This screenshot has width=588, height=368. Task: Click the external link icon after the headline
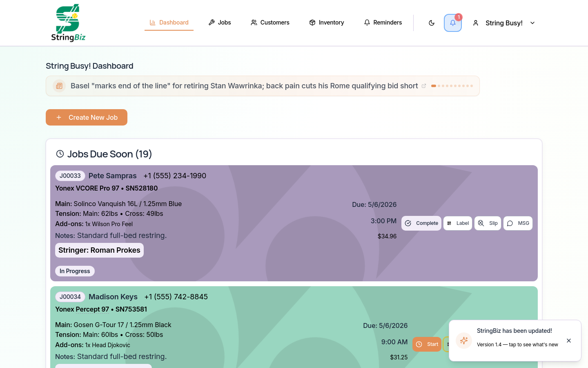point(424,86)
